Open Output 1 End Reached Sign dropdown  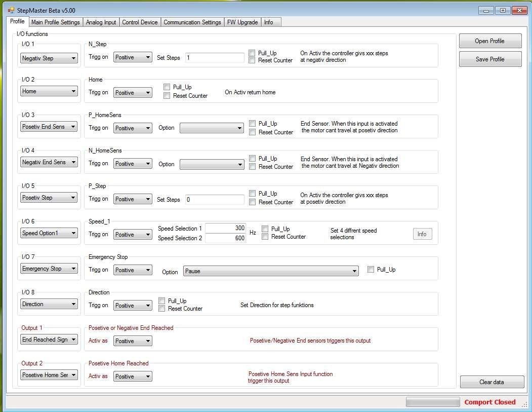[x=49, y=340]
